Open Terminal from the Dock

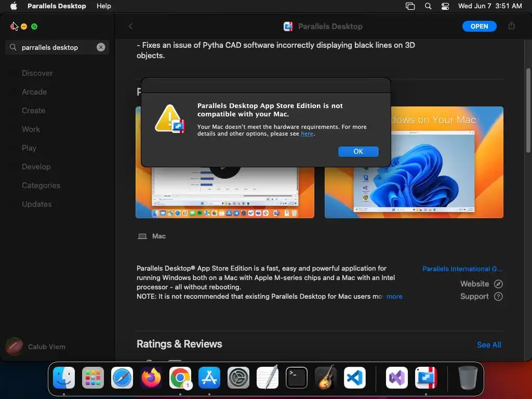(297, 378)
